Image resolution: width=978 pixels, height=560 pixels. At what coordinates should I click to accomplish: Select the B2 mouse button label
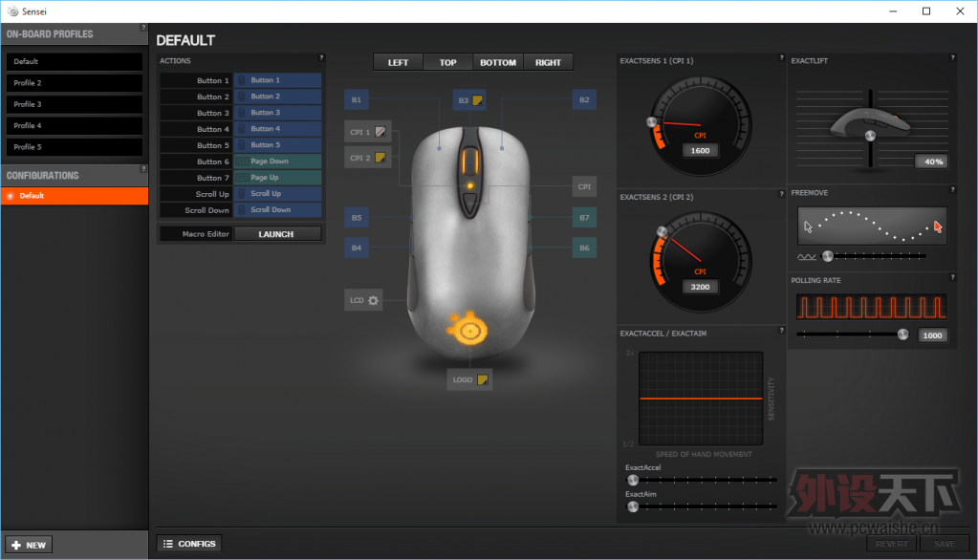tap(584, 99)
